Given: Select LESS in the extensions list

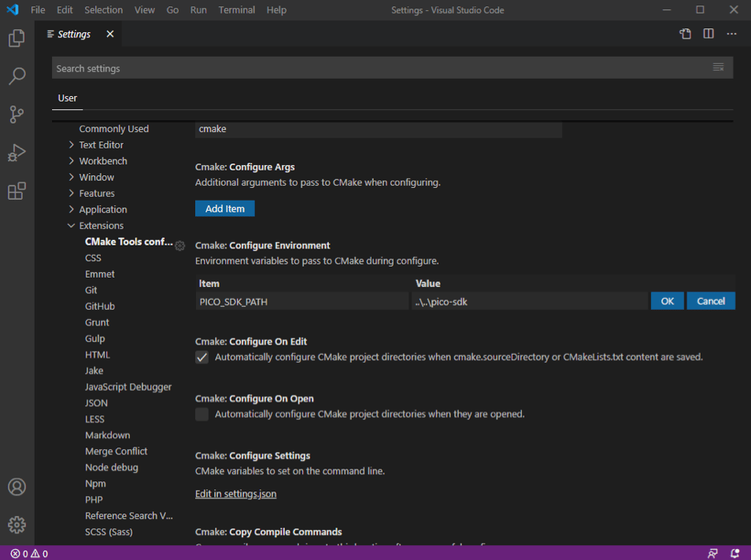Looking at the screenshot, I should (x=94, y=419).
